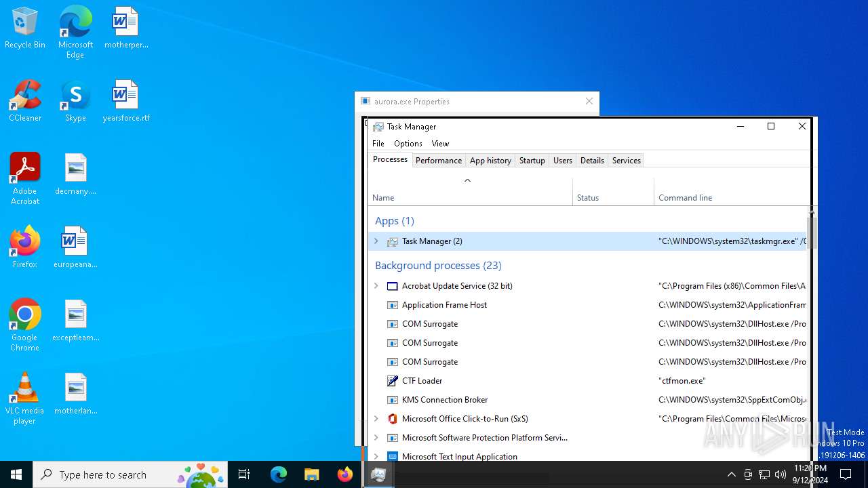Click the CTF Loader process icon
Screen dimensions: 868x488
392,381
